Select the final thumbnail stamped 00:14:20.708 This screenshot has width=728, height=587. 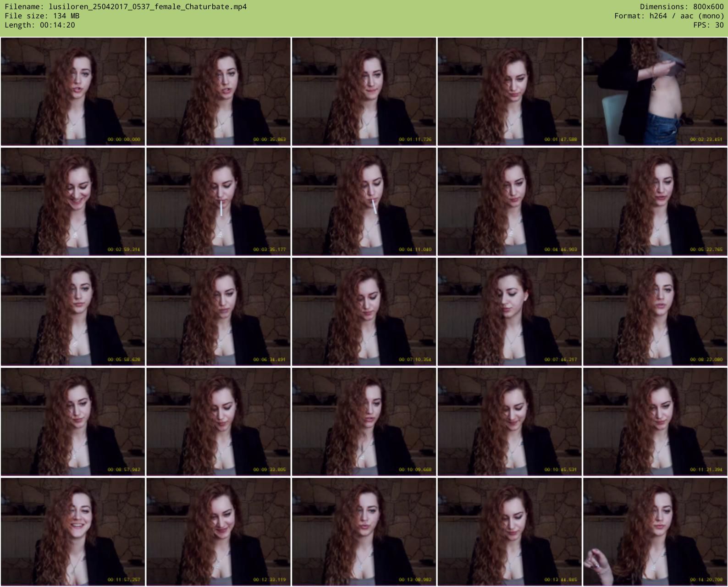tap(655, 532)
